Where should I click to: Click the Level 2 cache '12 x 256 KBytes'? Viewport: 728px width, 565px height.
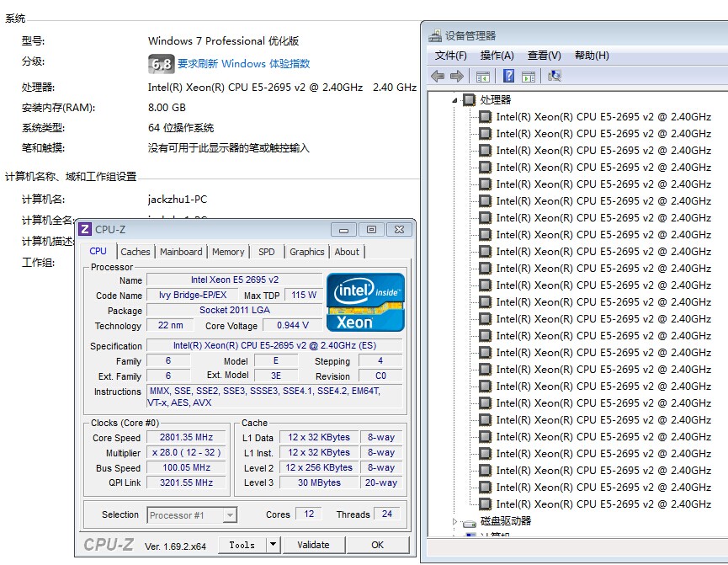[x=319, y=467]
